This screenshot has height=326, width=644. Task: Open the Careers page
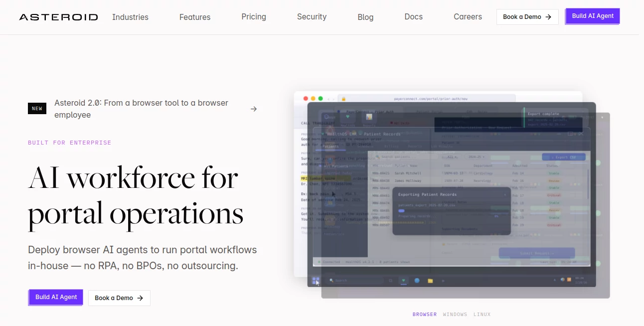(x=468, y=16)
